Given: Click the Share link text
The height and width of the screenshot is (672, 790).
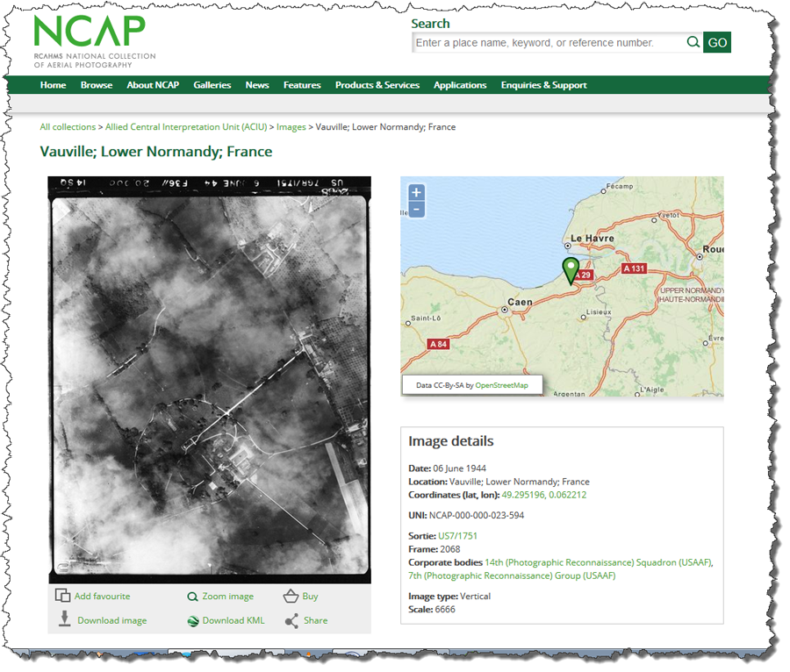Looking at the screenshot, I should (x=315, y=620).
